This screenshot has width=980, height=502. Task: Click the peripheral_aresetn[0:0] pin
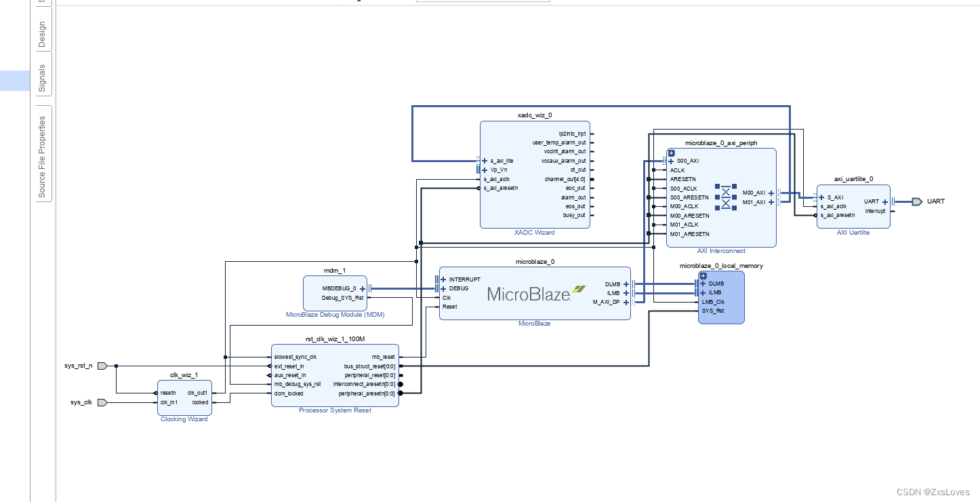[x=367, y=393]
